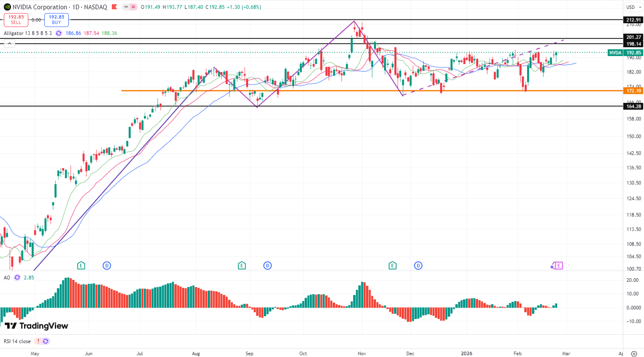Click the RSI indicator refresh icon

coord(46,341)
